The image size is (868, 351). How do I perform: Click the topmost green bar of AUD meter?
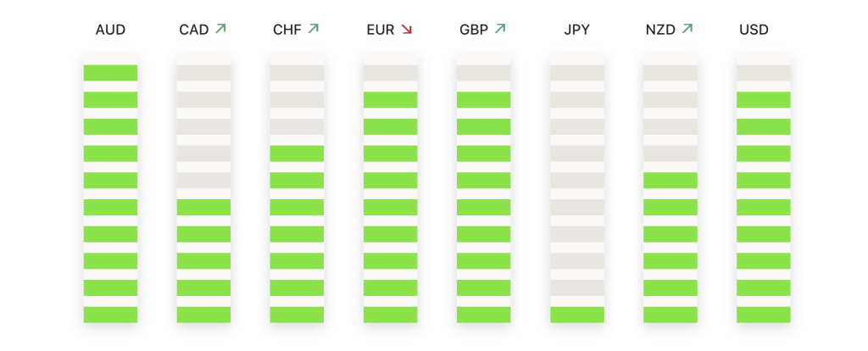[x=111, y=73]
